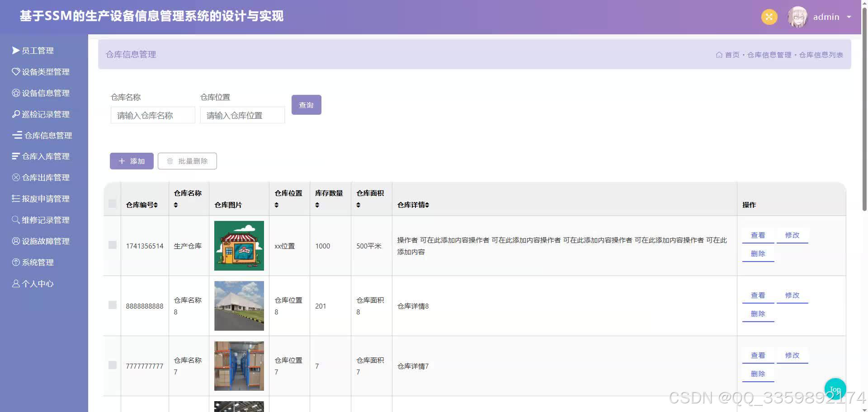The image size is (868, 412).
Task: Click the list icon beside 报废申请管理
Action: pyautogui.click(x=16, y=198)
